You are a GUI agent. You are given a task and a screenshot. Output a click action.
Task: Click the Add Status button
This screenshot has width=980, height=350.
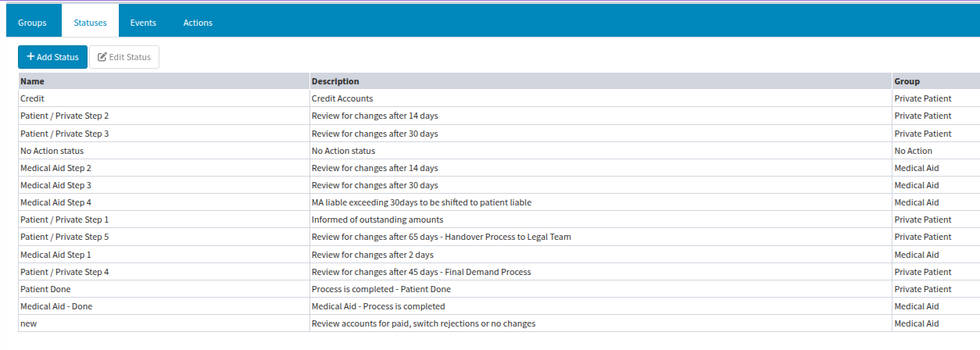click(53, 57)
